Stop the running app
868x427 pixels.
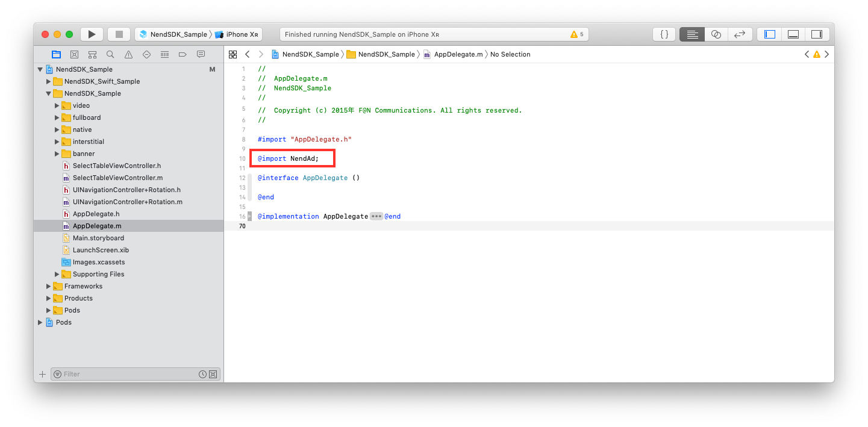point(119,34)
